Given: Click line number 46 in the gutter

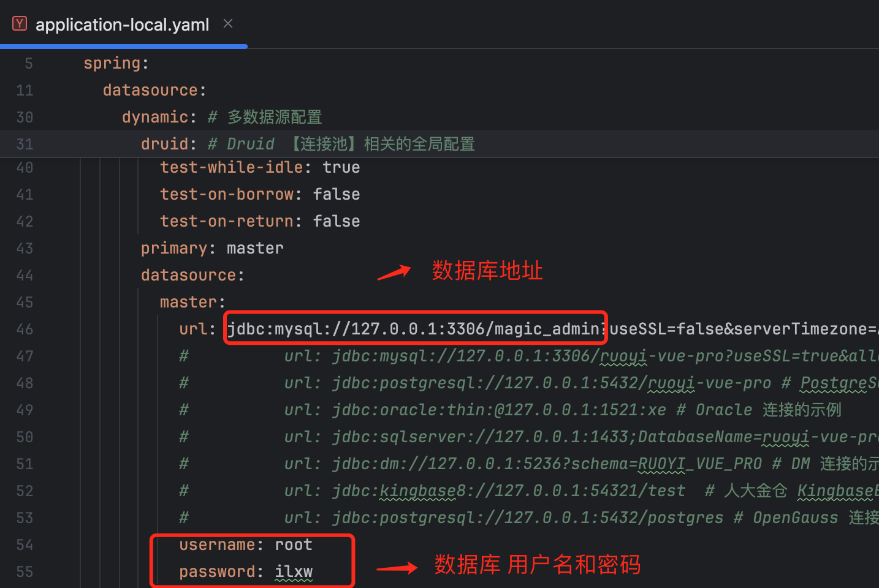Looking at the screenshot, I should point(25,329).
